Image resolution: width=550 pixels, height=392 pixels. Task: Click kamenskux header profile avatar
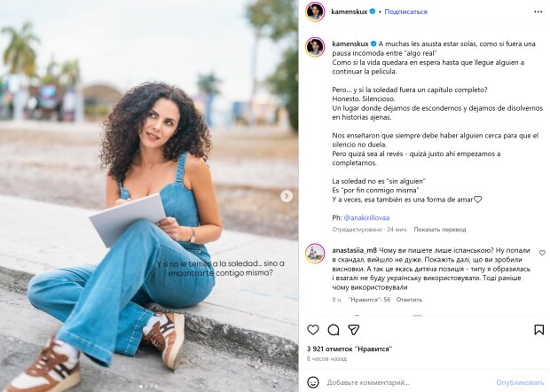point(315,12)
